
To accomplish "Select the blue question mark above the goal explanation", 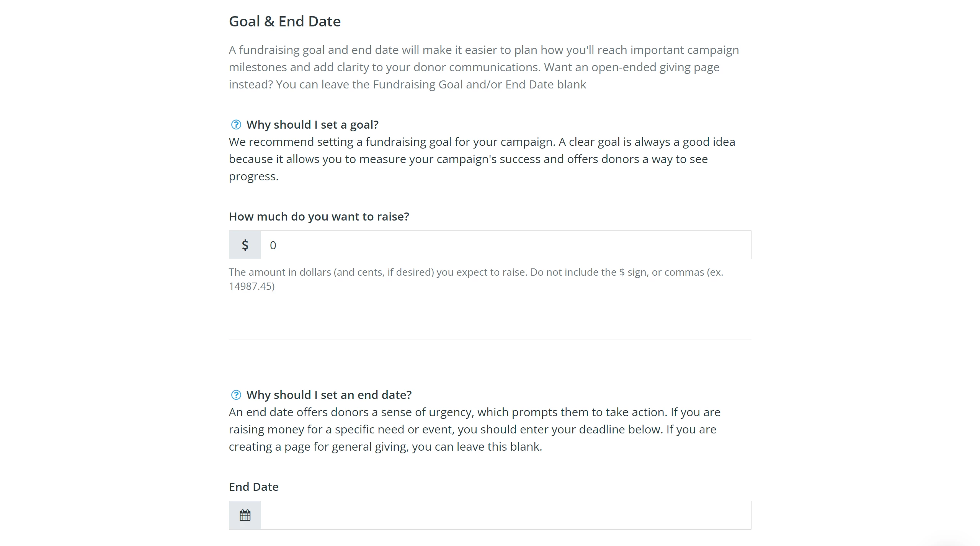I will point(235,124).
